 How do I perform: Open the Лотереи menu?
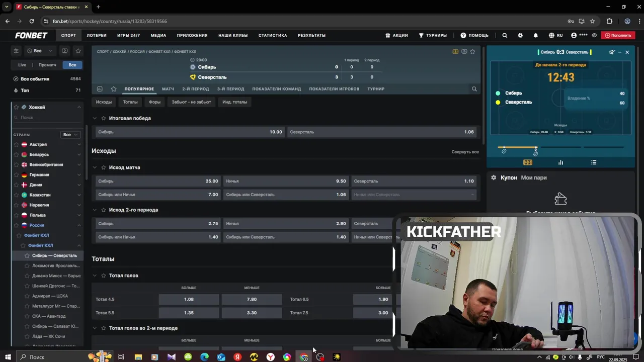point(97,36)
